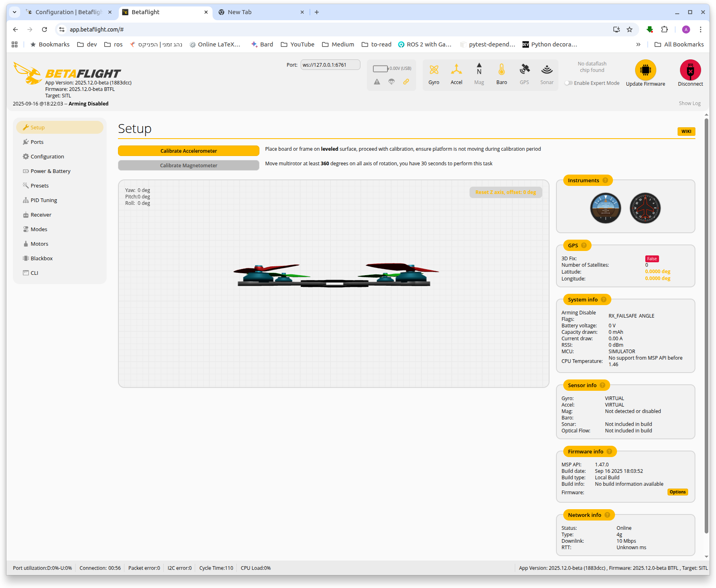Click the Accel sensor icon
The height and width of the screenshot is (588, 716).
click(456, 70)
